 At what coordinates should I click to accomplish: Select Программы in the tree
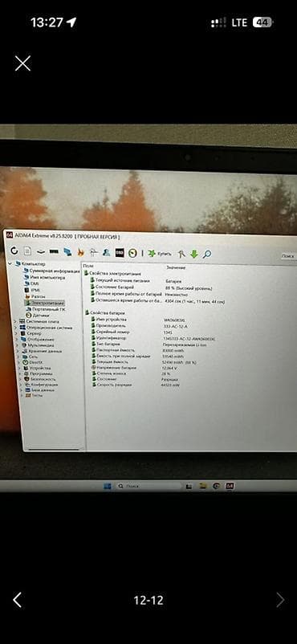tap(39, 373)
